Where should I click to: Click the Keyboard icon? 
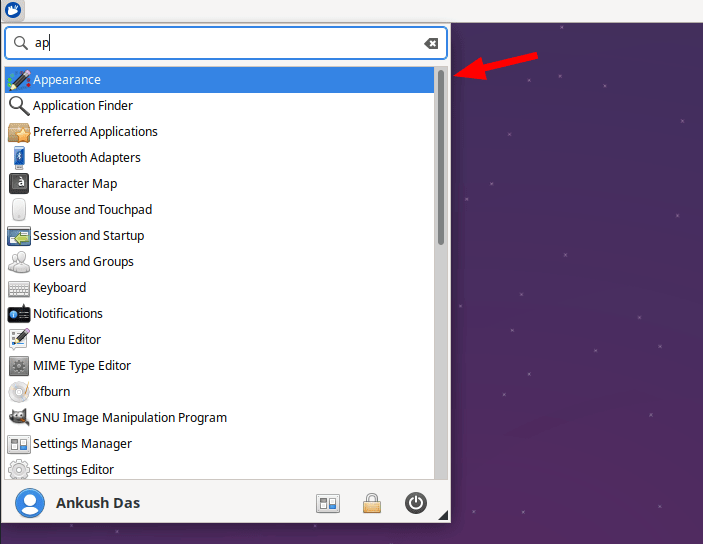[x=18, y=288]
